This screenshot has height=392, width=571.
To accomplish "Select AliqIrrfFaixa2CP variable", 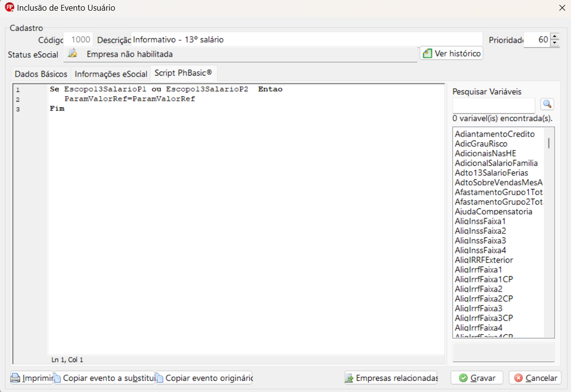I will (484, 298).
